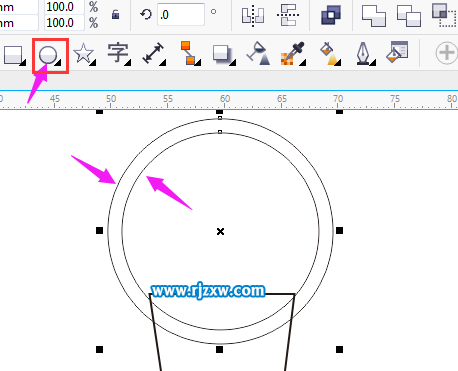The height and width of the screenshot is (371, 458).
Task: Click the outer circle's top node
Action: [x=220, y=118]
